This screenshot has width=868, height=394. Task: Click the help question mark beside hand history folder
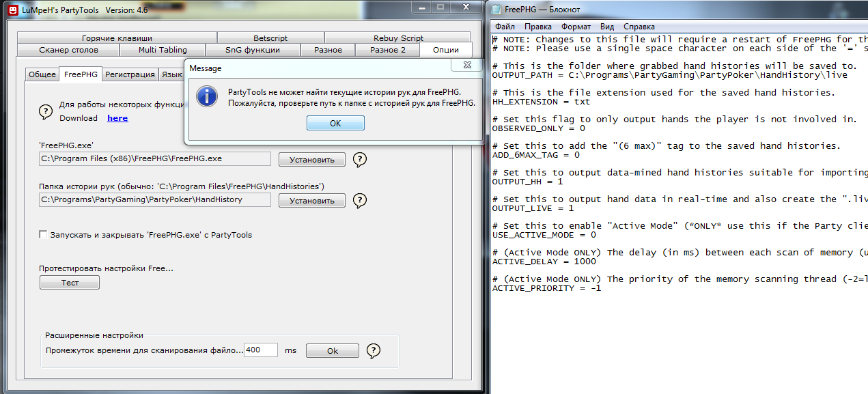click(360, 200)
